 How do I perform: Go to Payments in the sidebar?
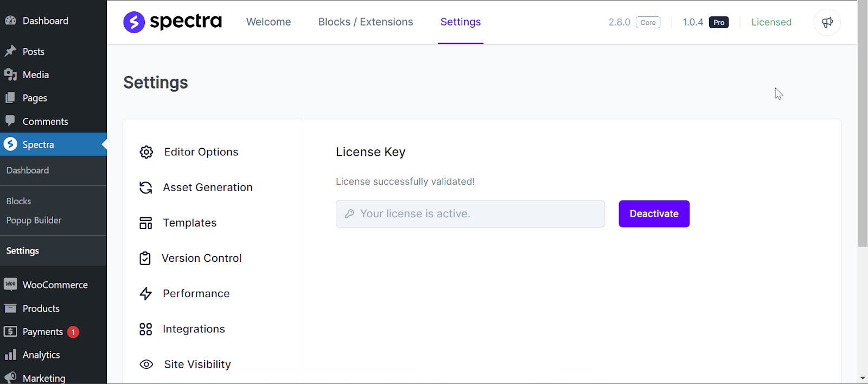(42, 332)
